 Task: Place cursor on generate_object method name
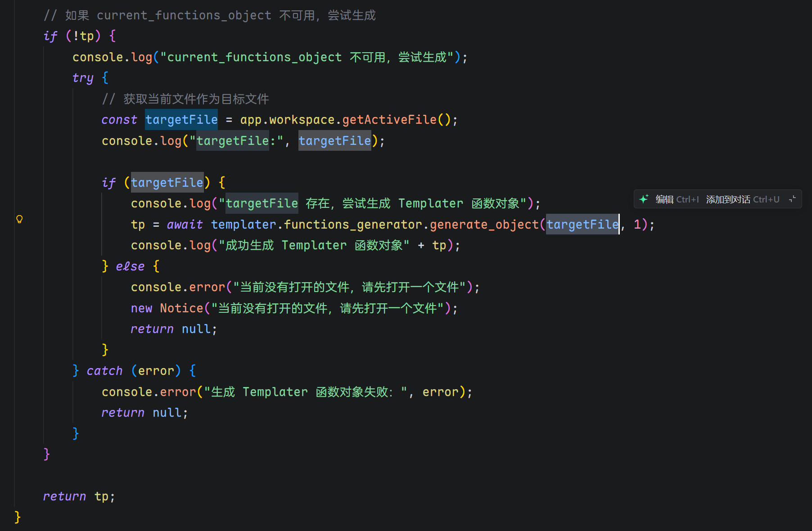tap(484, 225)
